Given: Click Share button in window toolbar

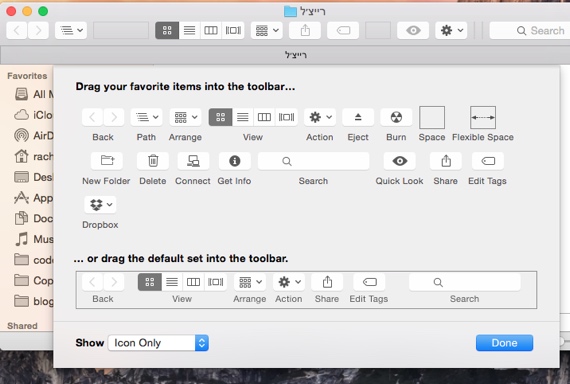Looking at the screenshot, I should (305, 30).
